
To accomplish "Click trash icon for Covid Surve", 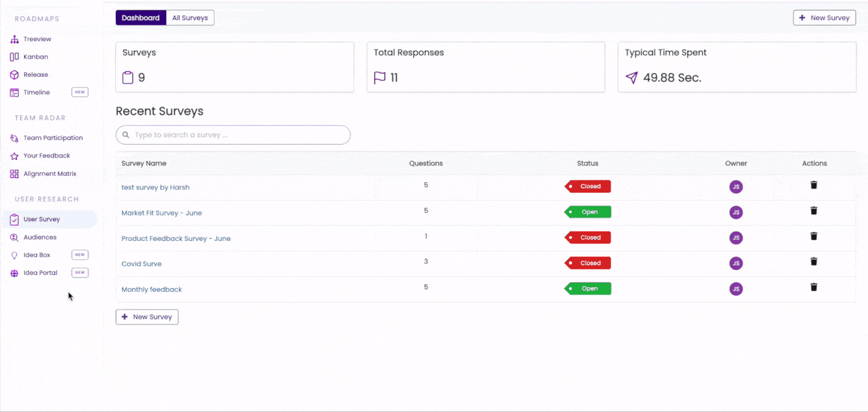I will pyautogui.click(x=814, y=262).
